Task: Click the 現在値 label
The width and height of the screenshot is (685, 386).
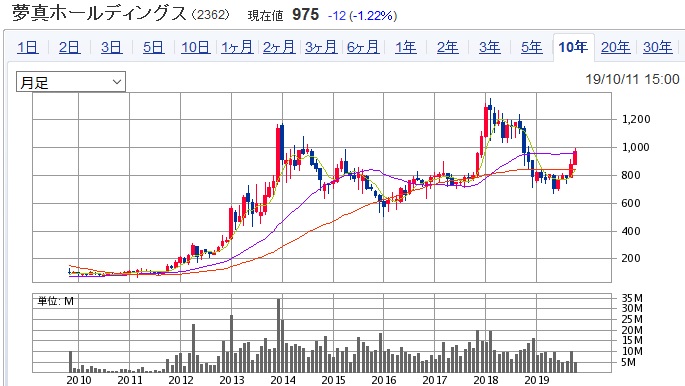Action: point(265,16)
